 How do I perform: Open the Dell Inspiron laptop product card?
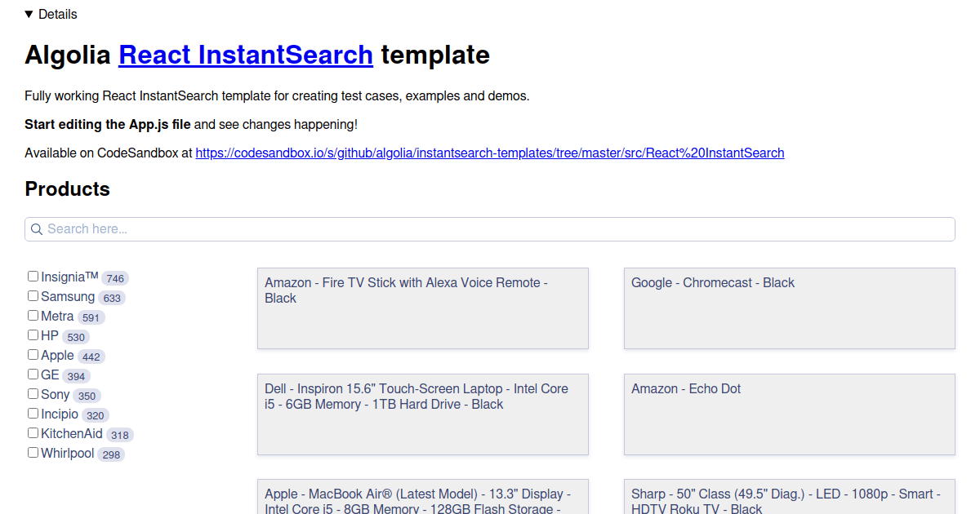(423, 414)
